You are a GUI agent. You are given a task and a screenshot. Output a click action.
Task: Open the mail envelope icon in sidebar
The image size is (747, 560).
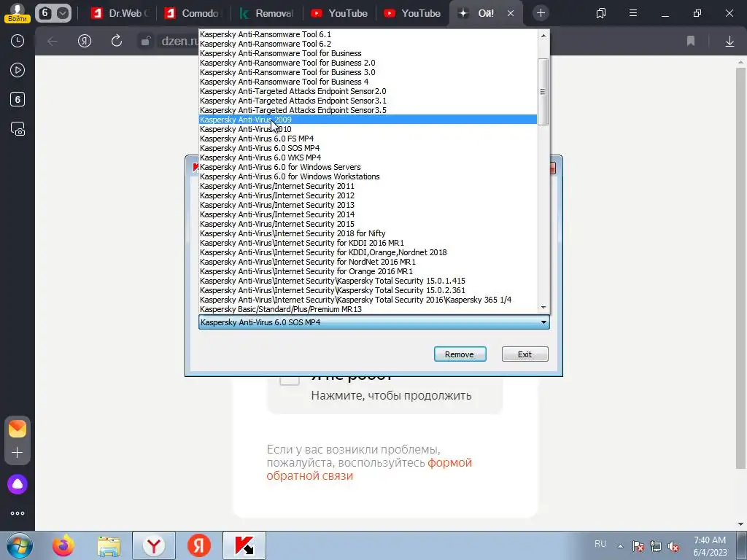tap(18, 429)
